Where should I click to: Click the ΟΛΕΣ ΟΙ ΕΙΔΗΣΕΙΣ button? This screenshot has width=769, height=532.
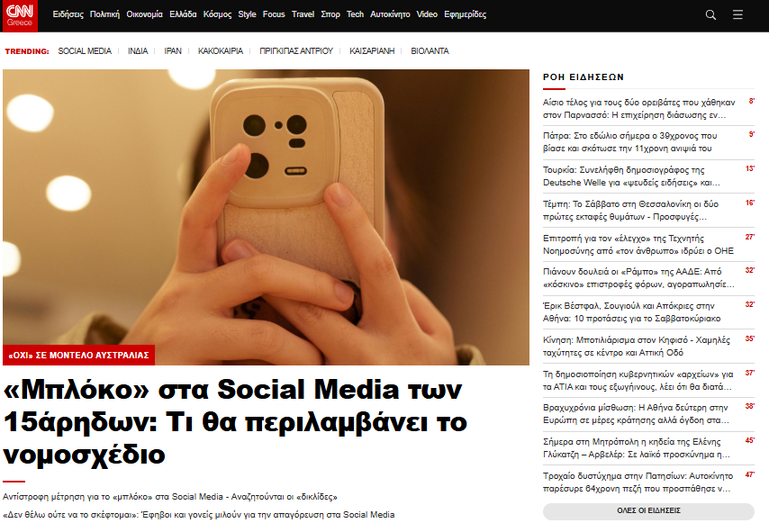click(x=648, y=511)
